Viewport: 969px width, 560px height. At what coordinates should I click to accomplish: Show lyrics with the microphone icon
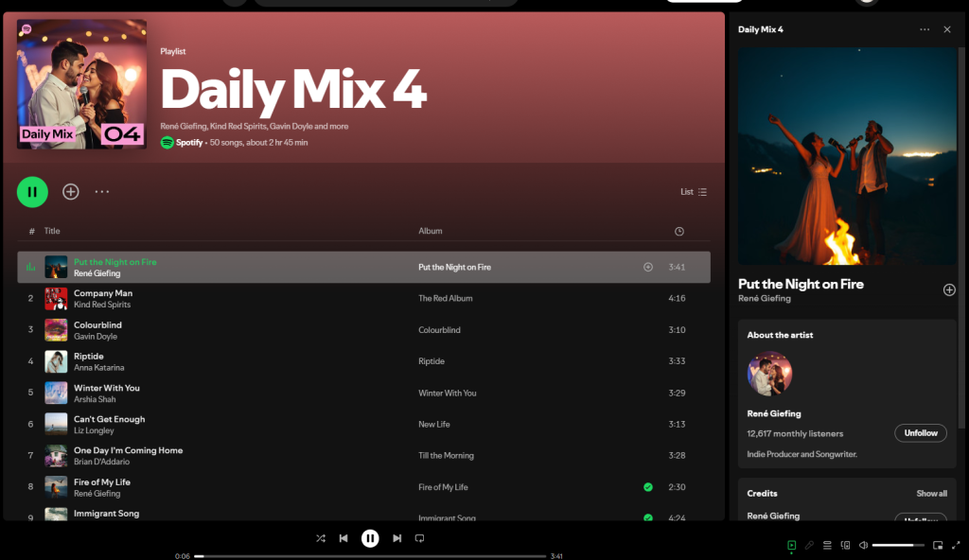[x=809, y=545]
